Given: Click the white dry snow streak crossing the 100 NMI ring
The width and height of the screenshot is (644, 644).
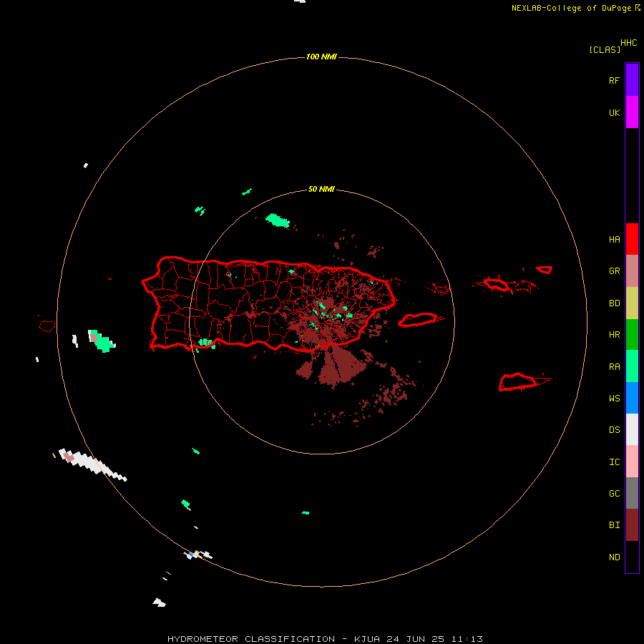Looking at the screenshot, I should pyautogui.click(x=92, y=464).
